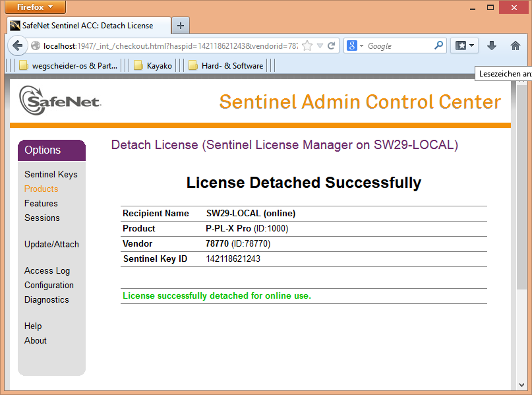Close the Firefox window
Screen dimensions: 532x395
tap(514, 7)
